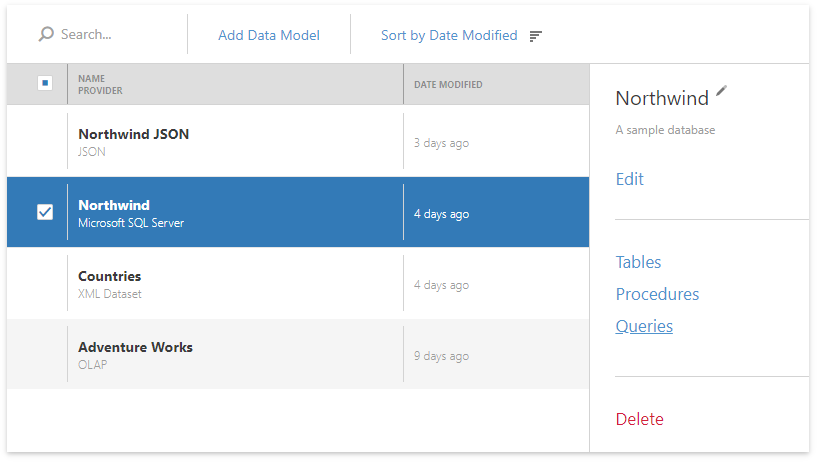Open the Tables link
817x462 pixels.
click(x=638, y=262)
